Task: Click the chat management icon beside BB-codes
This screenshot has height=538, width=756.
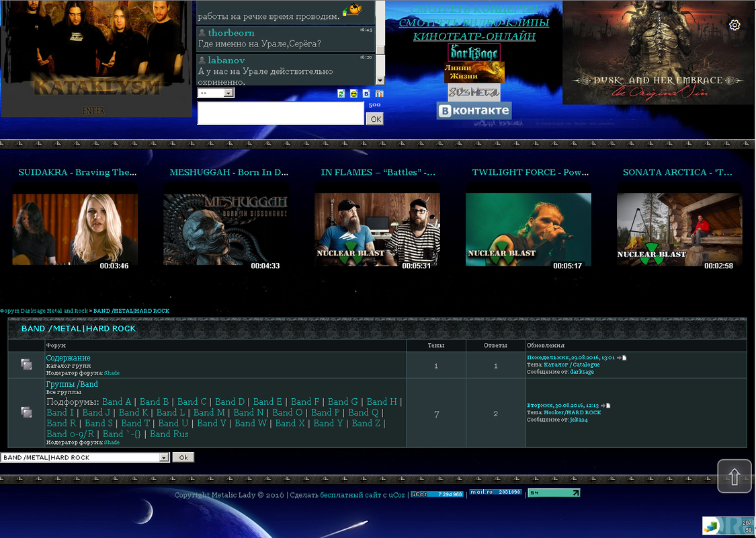Action: (x=380, y=93)
